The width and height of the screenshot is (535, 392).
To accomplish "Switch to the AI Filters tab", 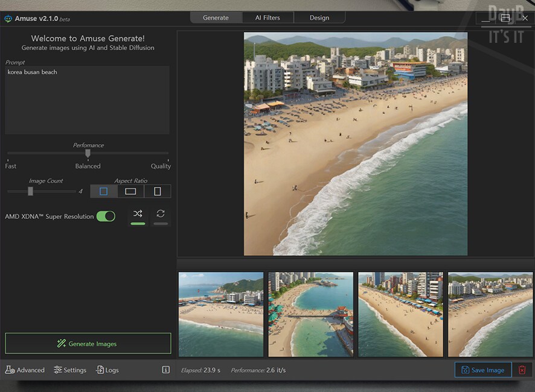I will coord(267,17).
